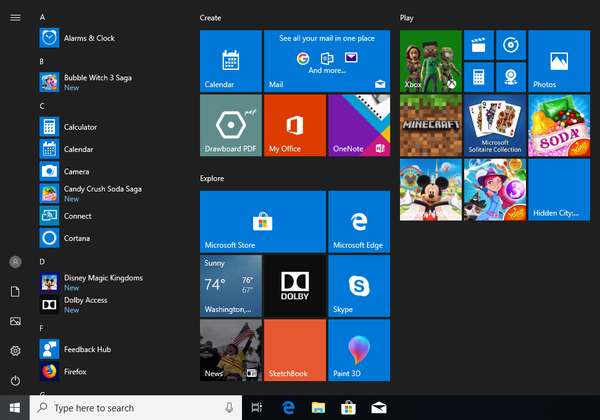Screen dimensions: 600x420
Task: Open Disney Magic Kingdoms in app list
Action: [111, 282]
